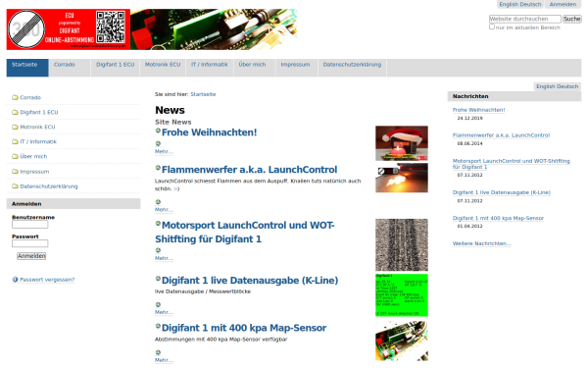The image size is (588, 368).
Task: Click the folder icon beside Digifant 1 ECU
Action: coord(15,112)
